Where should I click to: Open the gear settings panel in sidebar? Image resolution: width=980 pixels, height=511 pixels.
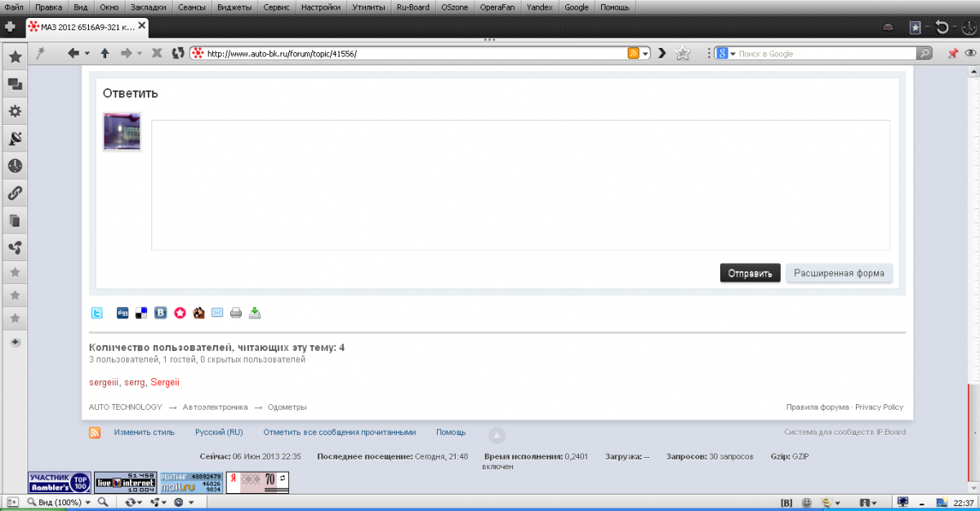[x=15, y=112]
